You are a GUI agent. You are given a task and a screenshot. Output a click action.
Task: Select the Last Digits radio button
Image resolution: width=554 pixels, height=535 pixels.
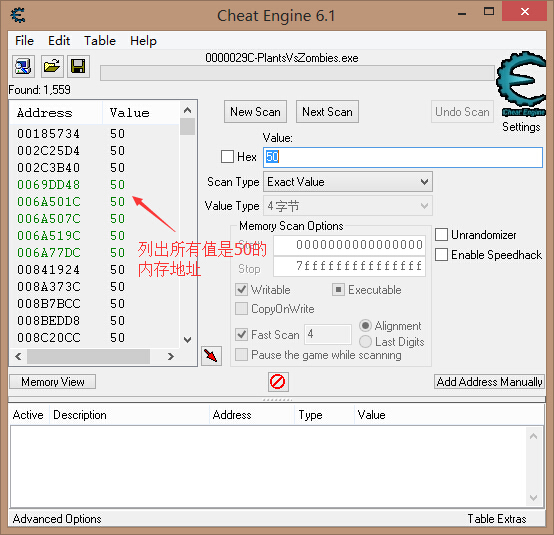pyautogui.click(x=365, y=342)
